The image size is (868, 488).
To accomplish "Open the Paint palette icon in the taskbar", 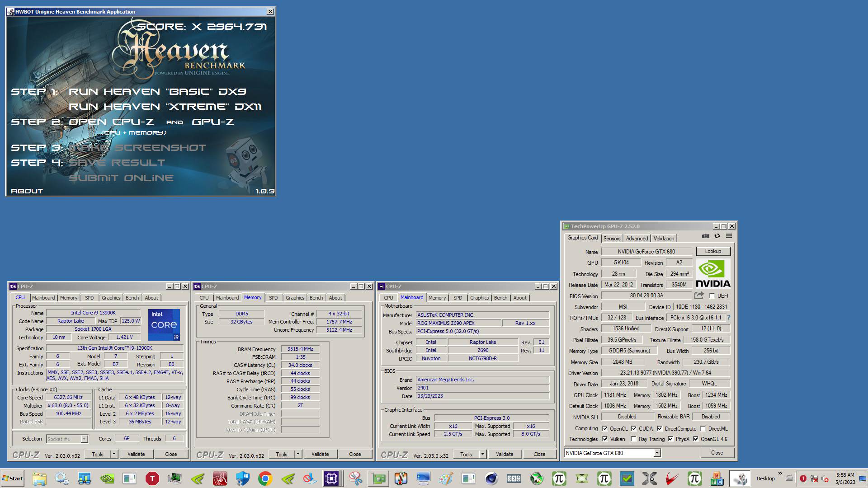I will [446, 479].
